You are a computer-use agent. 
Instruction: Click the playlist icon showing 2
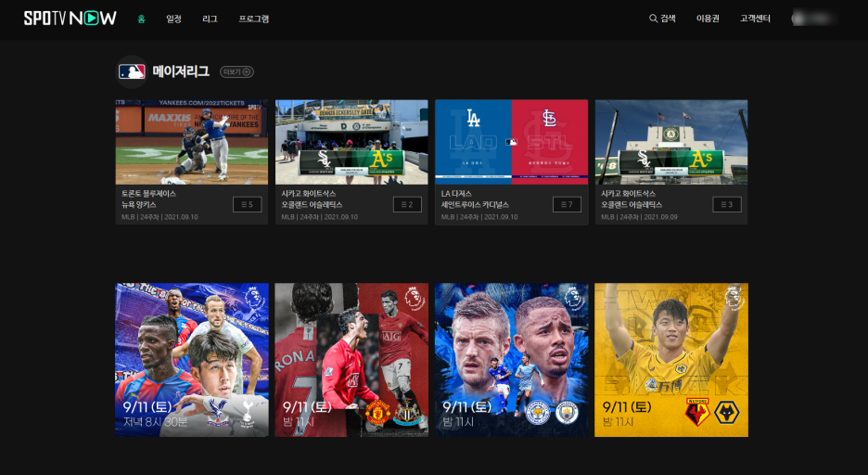point(407,204)
